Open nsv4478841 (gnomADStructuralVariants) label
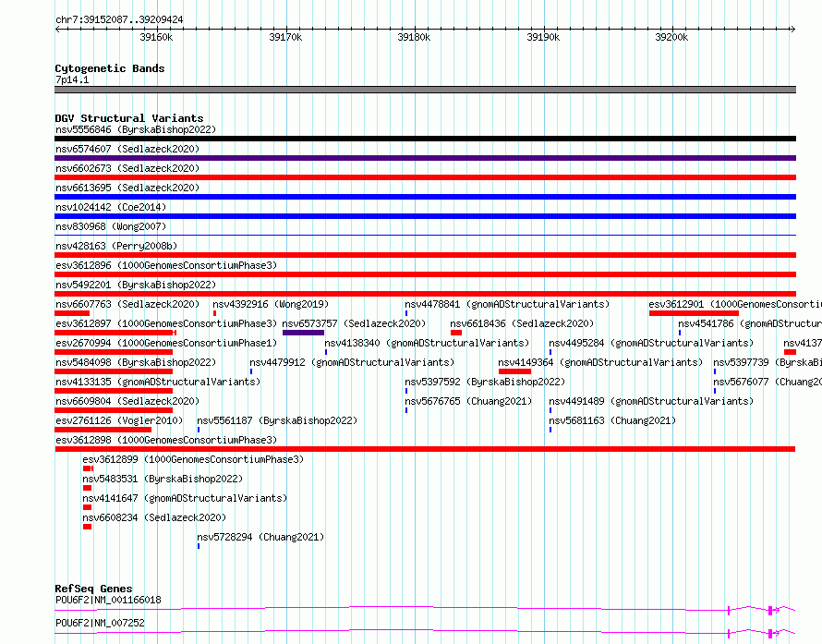Screen dimensions: 822x644 click(507, 304)
